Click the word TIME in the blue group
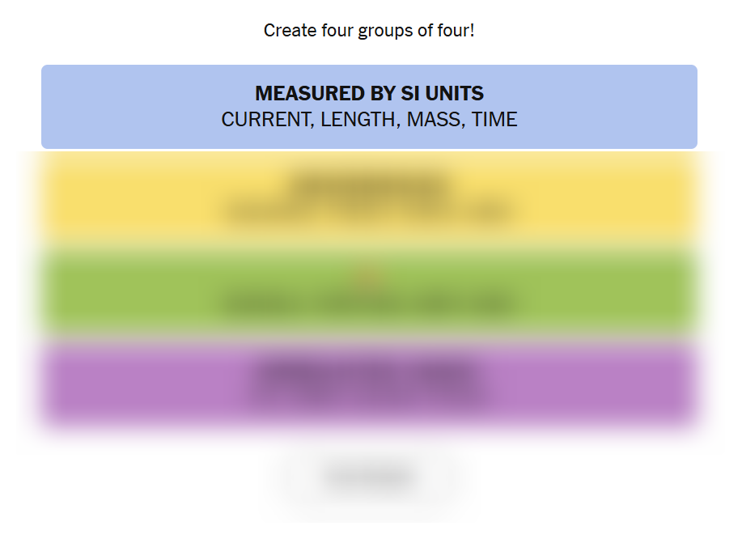This screenshot has height=560, width=742. pyautogui.click(x=494, y=120)
